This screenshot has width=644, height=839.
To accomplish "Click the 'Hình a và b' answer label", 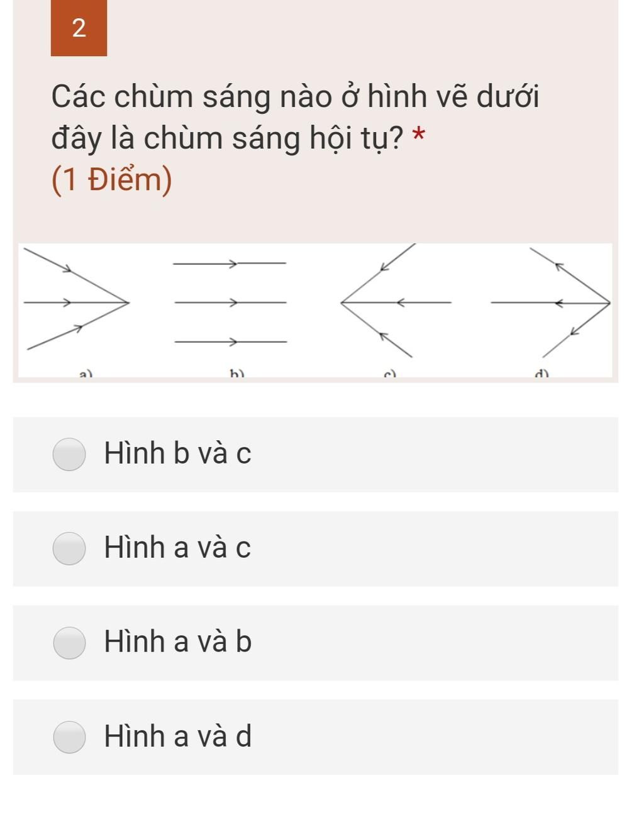I will click(x=178, y=642).
